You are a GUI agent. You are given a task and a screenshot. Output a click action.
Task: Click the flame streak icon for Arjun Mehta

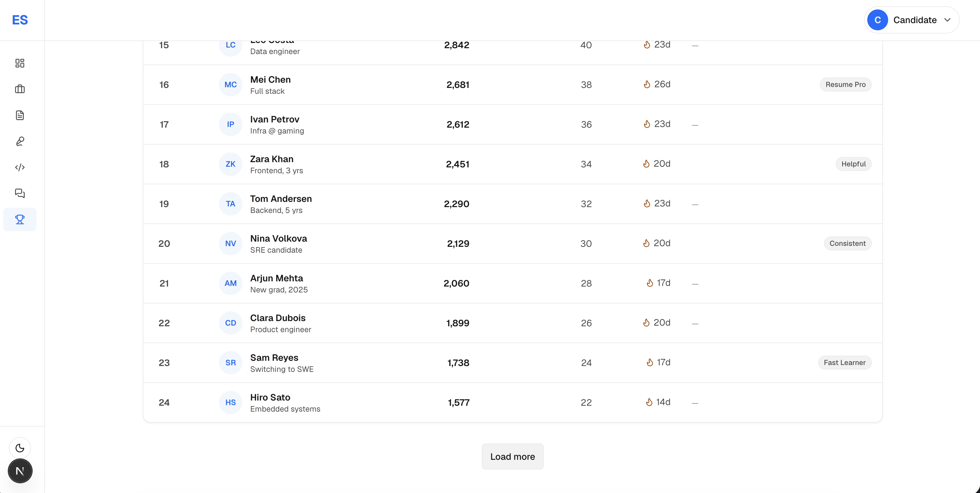coord(650,283)
